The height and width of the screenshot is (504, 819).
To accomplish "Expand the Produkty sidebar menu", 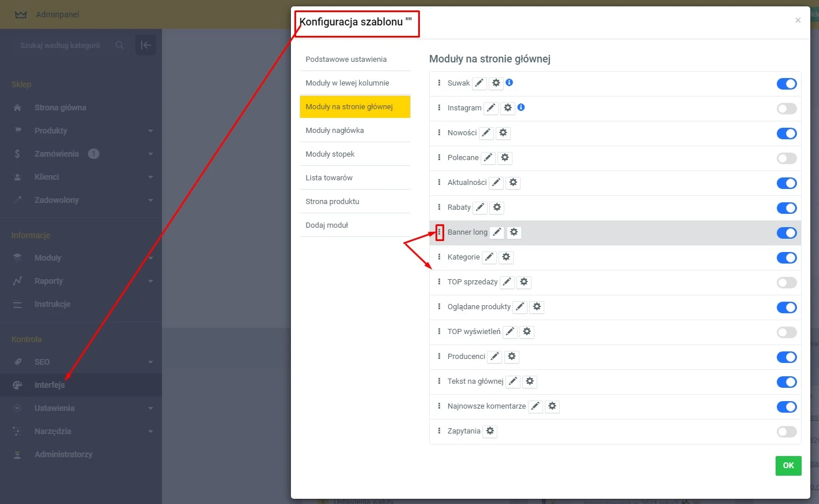I will [x=150, y=131].
